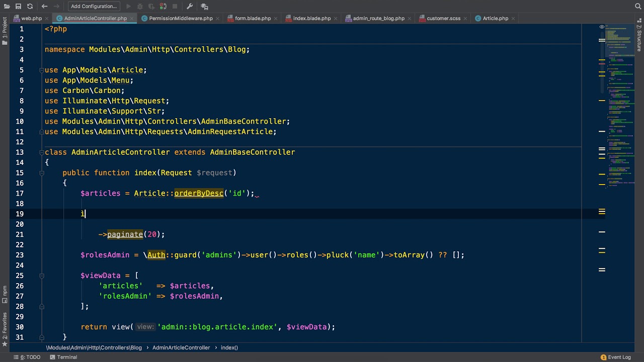Click the \Auth class reference on line 23
644x362 pixels.
pos(154,255)
